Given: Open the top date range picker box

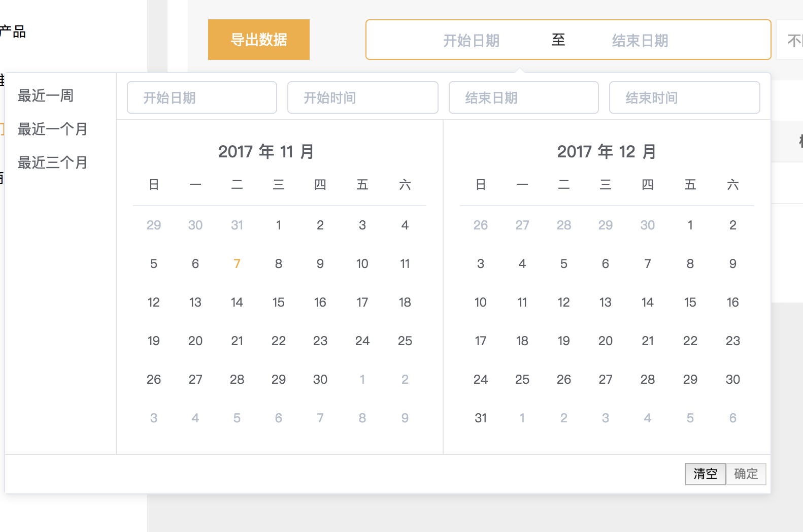Looking at the screenshot, I should pos(568,40).
